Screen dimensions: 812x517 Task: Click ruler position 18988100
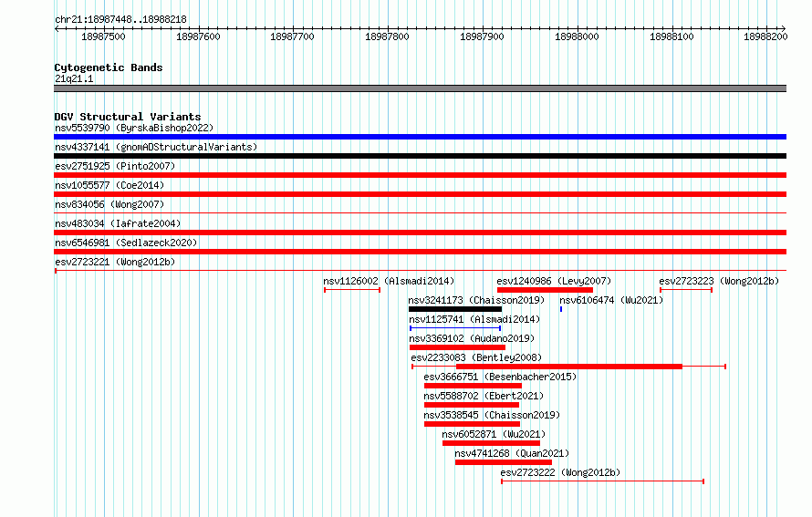[671, 36]
